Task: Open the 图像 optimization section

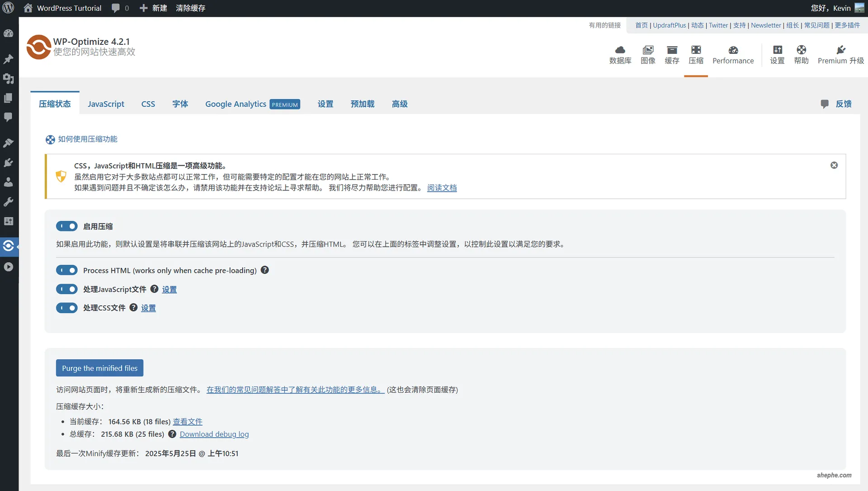Action: click(x=648, y=54)
